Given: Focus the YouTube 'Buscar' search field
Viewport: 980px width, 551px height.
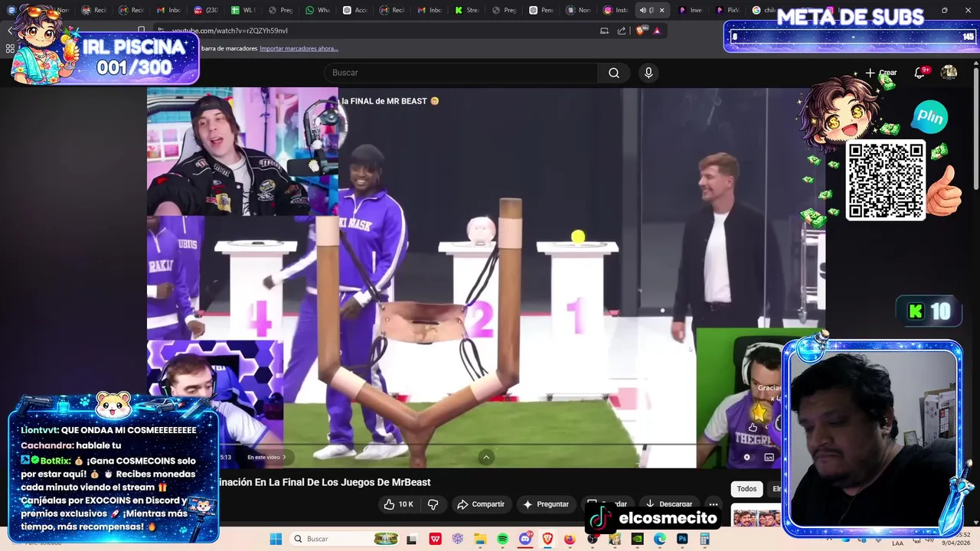Looking at the screenshot, I should click(461, 73).
